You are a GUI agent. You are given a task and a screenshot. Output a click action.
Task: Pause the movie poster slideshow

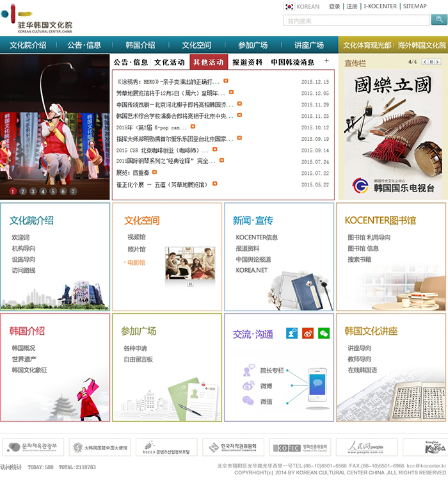coord(190,283)
